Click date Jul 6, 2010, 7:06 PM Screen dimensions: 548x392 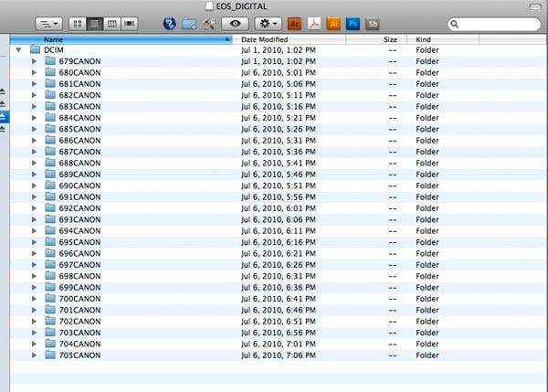(x=279, y=355)
